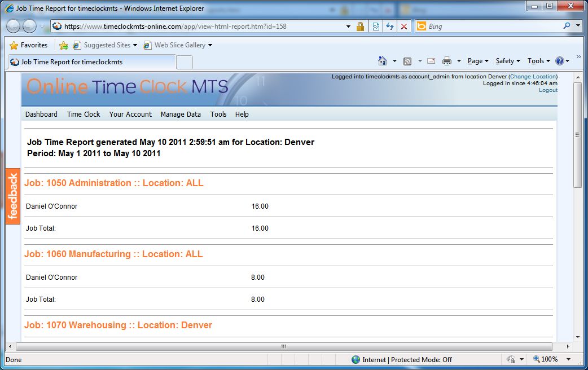The image size is (588, 370).
Task: Open the Manage Data menu item
Action: click(181, 114)
